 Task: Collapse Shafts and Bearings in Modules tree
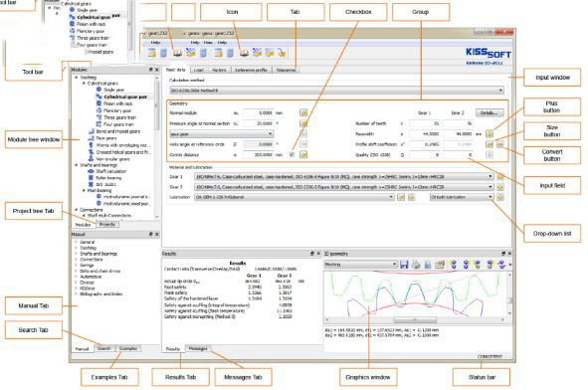coord(77,165)
